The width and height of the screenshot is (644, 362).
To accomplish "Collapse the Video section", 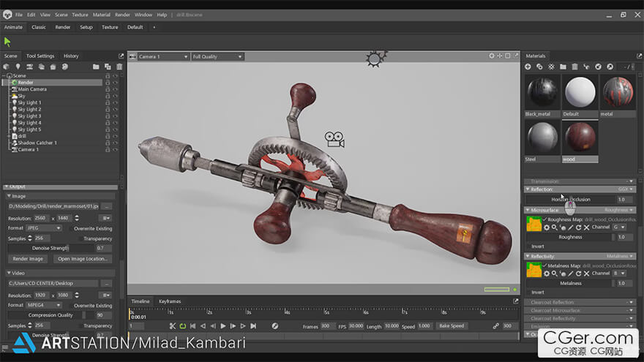I will click(x=9, y=273).
